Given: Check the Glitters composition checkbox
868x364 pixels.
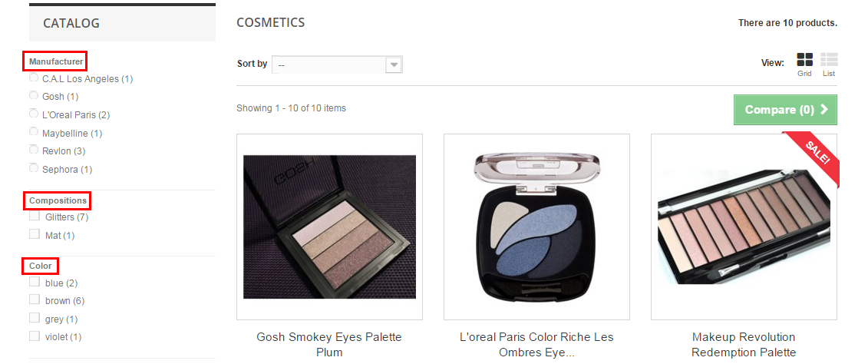Looking at the screenshot, I should pos(35,216).
